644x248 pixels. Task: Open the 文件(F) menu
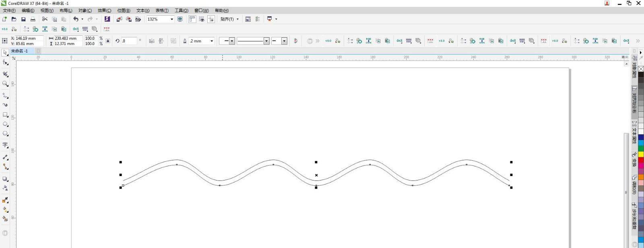(9, 10)
